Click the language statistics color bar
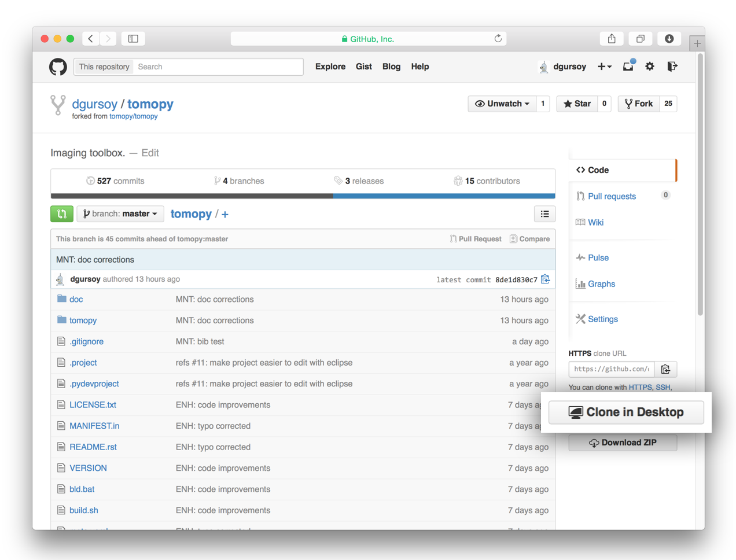 point(303,196)
